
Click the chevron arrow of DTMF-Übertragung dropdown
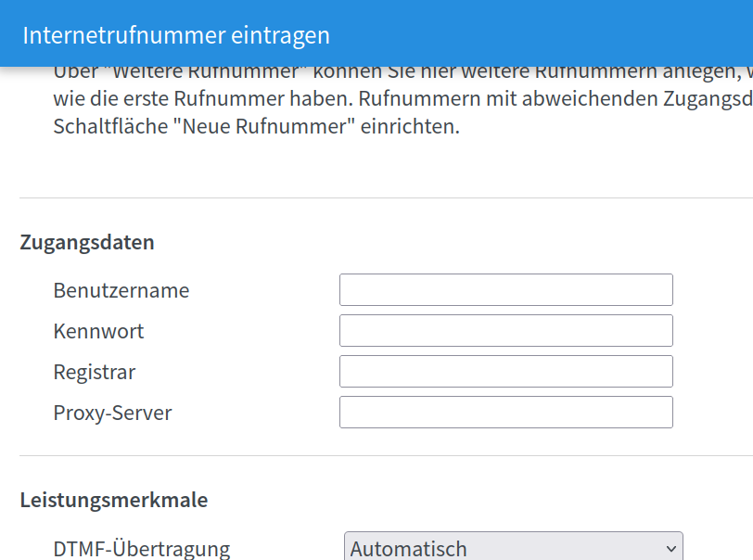[671, 549]
